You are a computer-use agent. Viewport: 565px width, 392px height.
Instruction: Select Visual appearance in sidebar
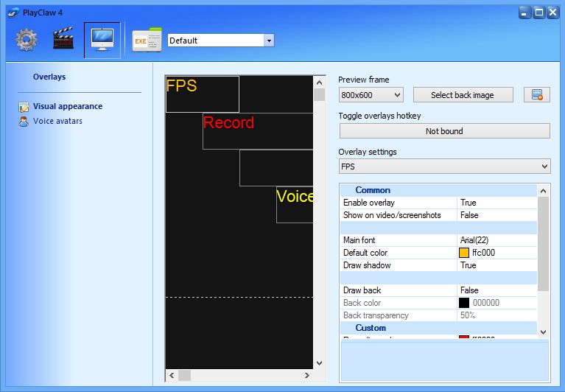[68, 107]
